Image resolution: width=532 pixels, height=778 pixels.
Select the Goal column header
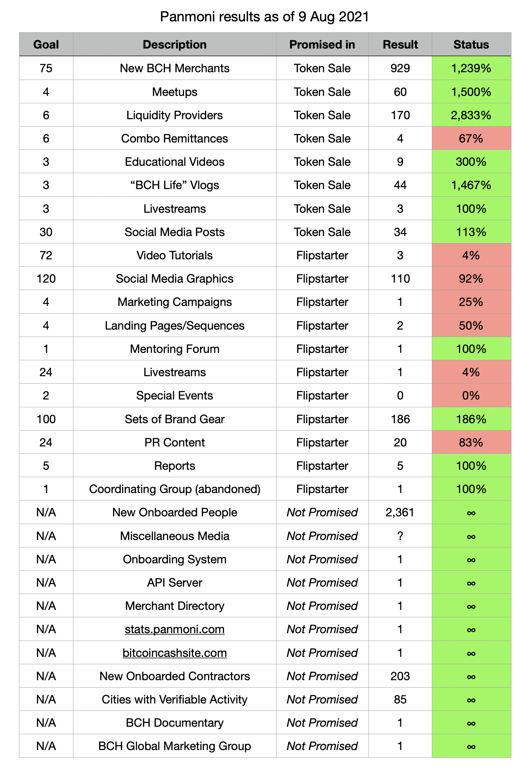click(x=46, y=44)
